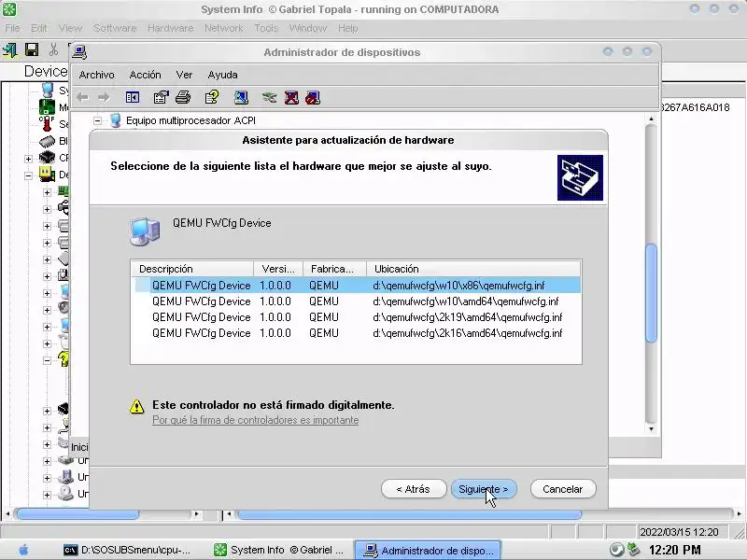Click the computer icon beside Equipo multiprocesador ACPI

coord(115,120)
